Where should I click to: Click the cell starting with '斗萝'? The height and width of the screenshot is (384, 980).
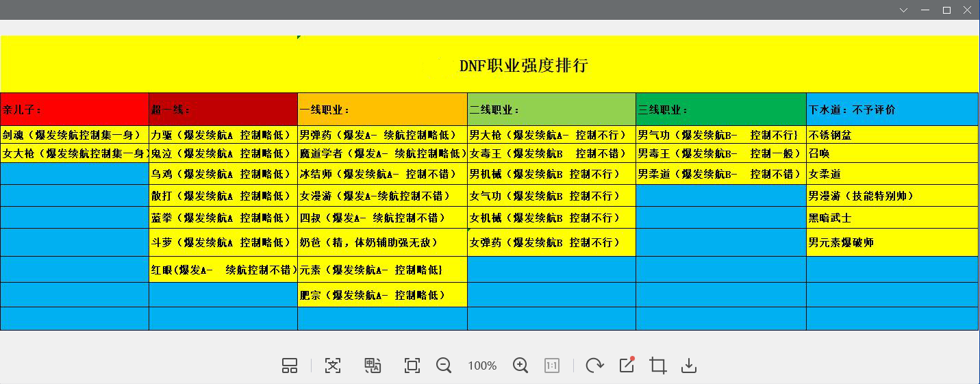point(223,242)
